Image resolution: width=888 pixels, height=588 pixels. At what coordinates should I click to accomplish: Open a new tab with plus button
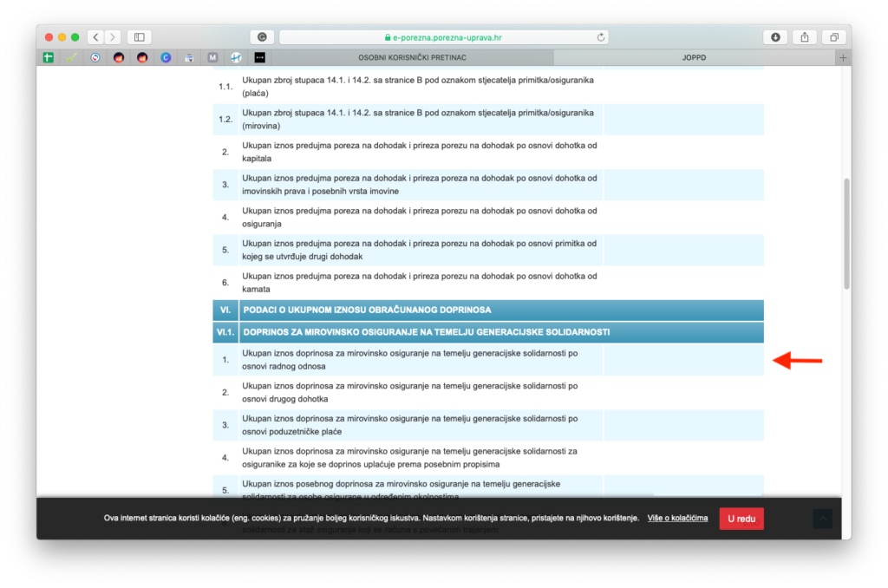[843, 57]
